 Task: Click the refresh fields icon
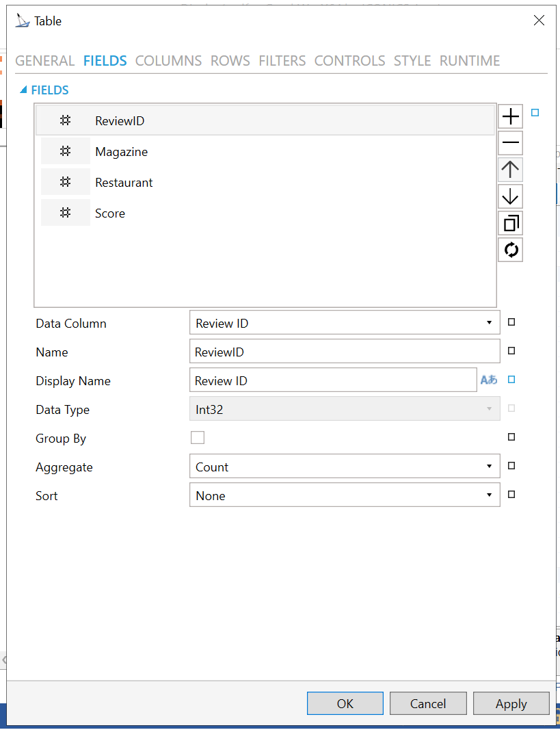510,250
